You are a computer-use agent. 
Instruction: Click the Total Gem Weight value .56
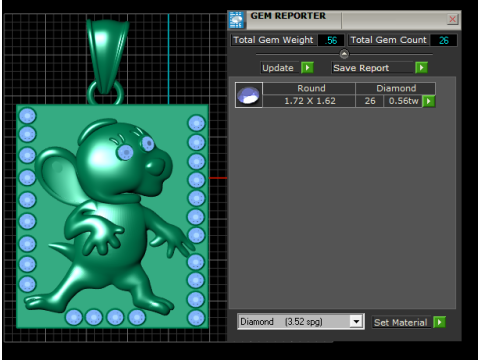click(331, 40)
